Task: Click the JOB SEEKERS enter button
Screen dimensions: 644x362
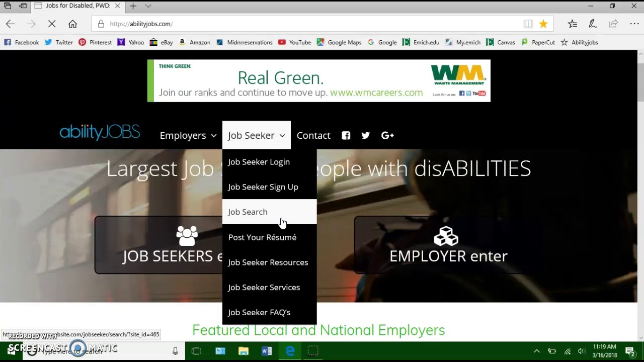Action: [158, 245]
